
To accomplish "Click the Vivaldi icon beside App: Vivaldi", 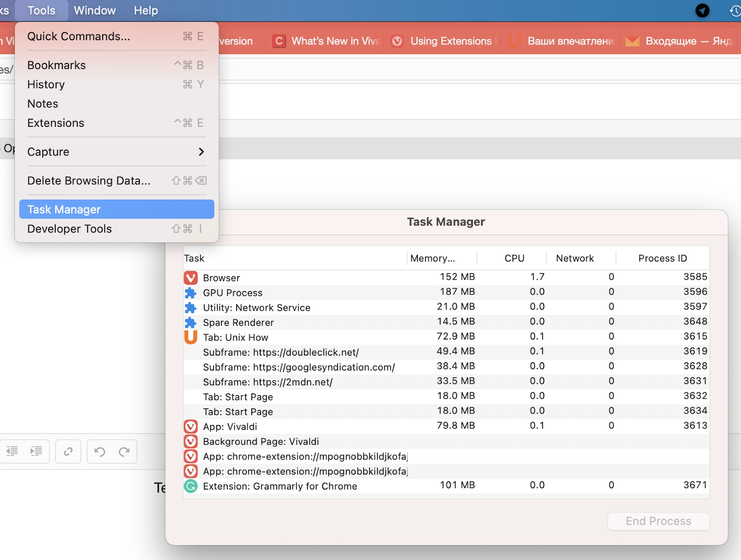I will [x=190, y=427].
